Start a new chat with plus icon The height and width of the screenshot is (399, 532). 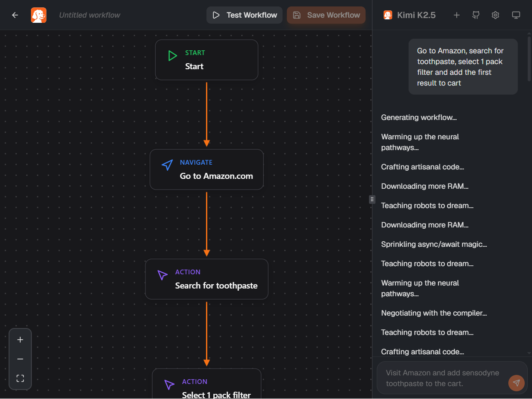457,15
